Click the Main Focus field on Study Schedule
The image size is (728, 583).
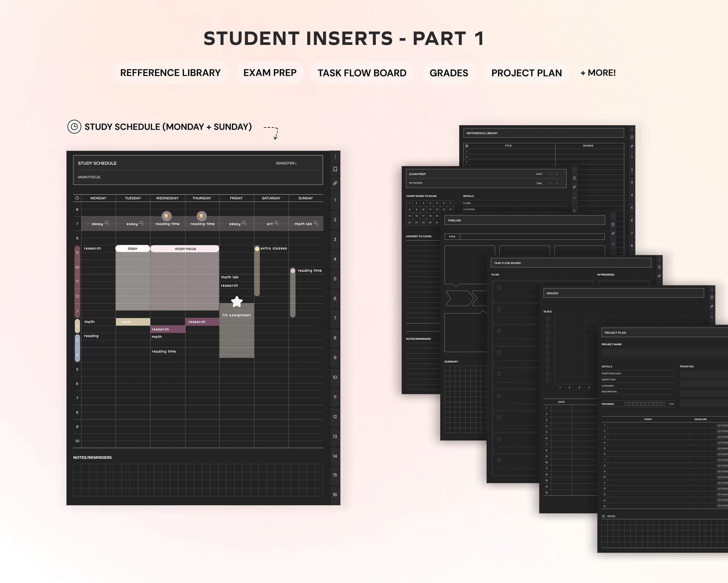coord(198,177)
